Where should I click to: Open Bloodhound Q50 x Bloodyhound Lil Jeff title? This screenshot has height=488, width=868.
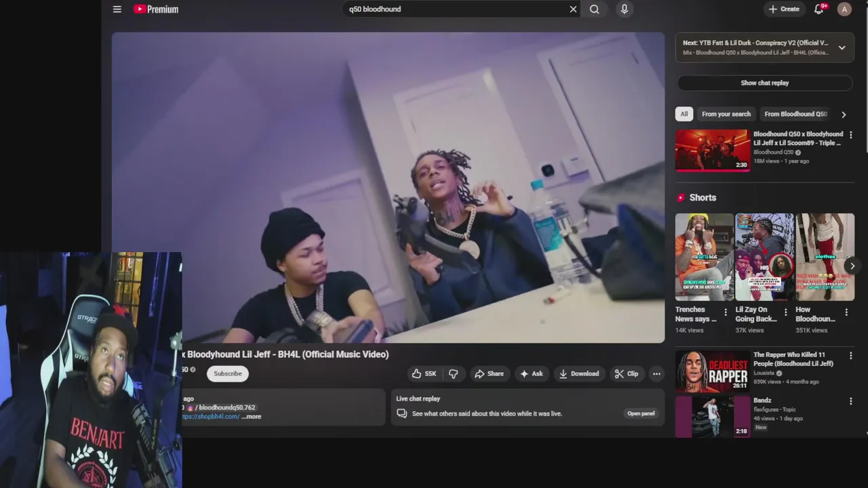tap(798, 138)
